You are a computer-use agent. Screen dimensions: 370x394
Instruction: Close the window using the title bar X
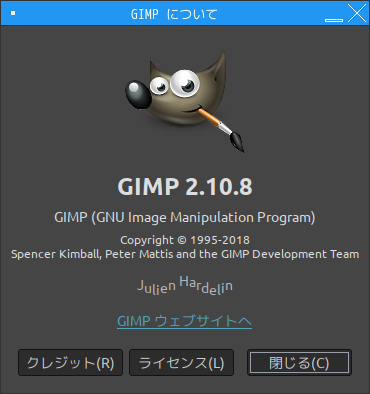357,13
